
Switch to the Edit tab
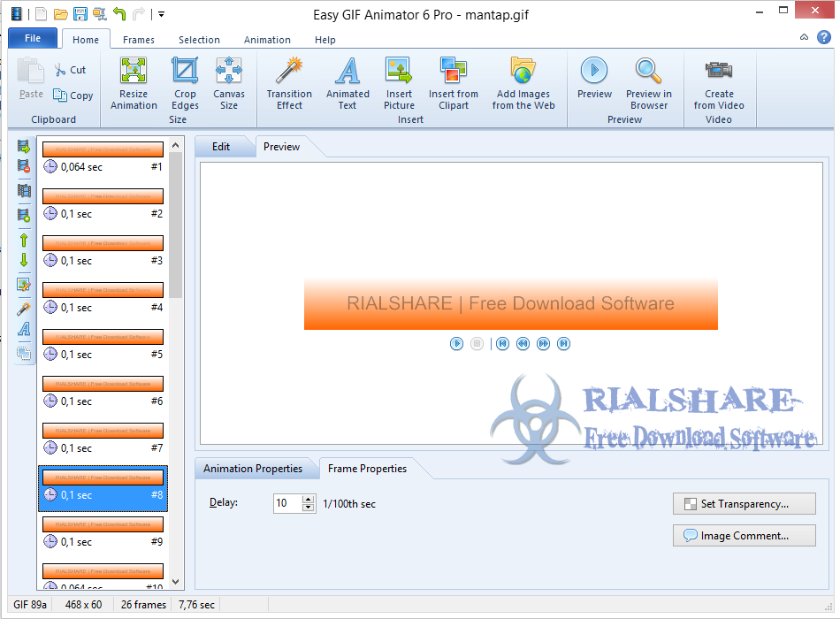[221, 147]
